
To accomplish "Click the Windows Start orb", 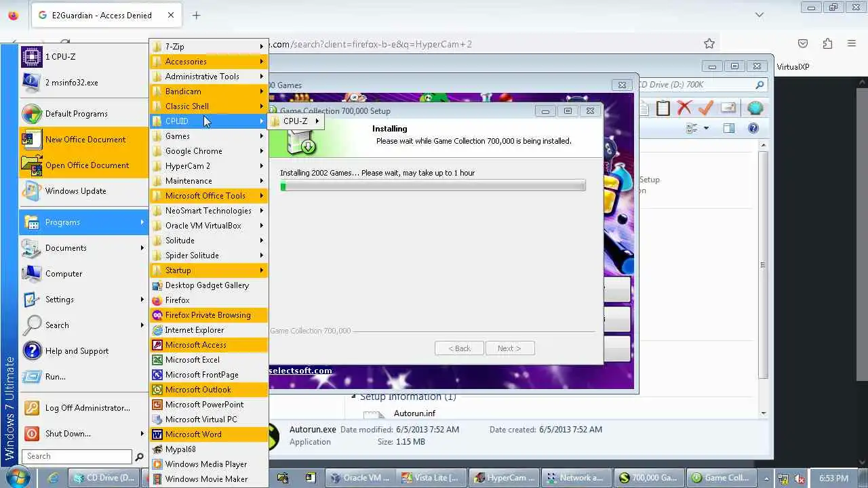I will click(18, 477).
